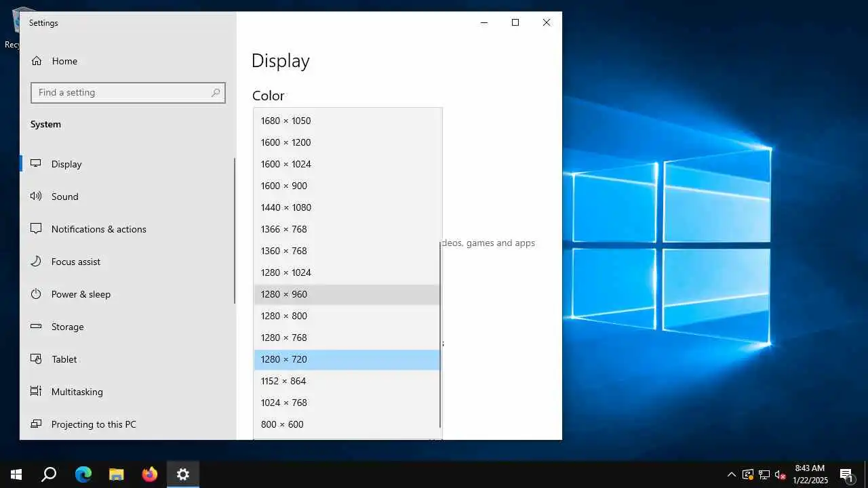Image resolution: width=868 pixels, height=488 pixels.
Task: Open Sound via its speaker icon
Action: point(37,197)
